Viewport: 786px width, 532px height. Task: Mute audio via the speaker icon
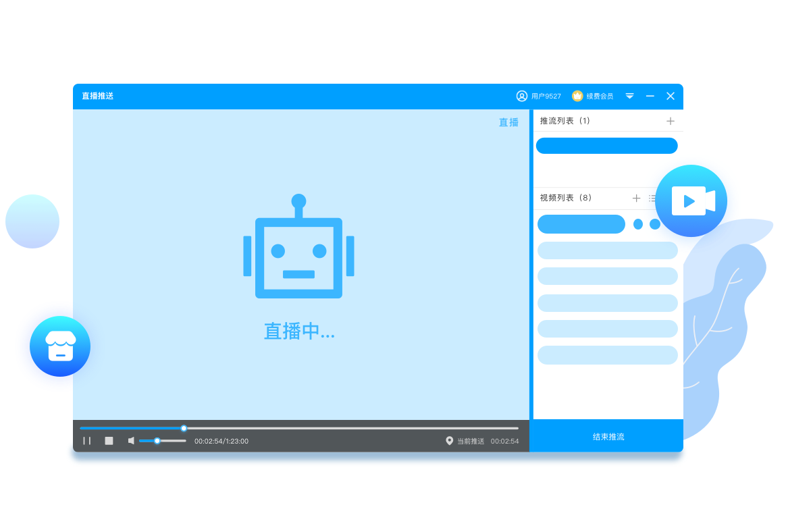click(x=131, y=441)
